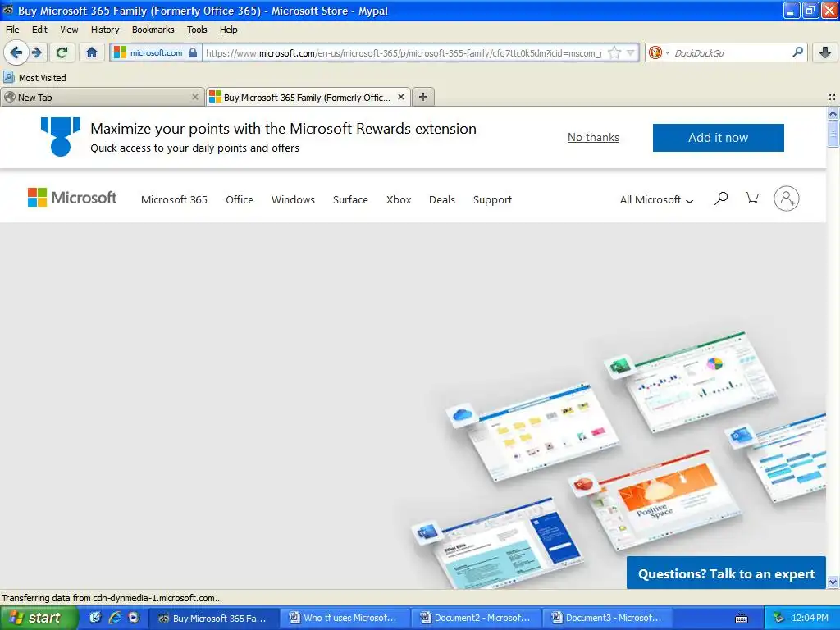
Task: Open the Windows nav link
Action: 293,200
